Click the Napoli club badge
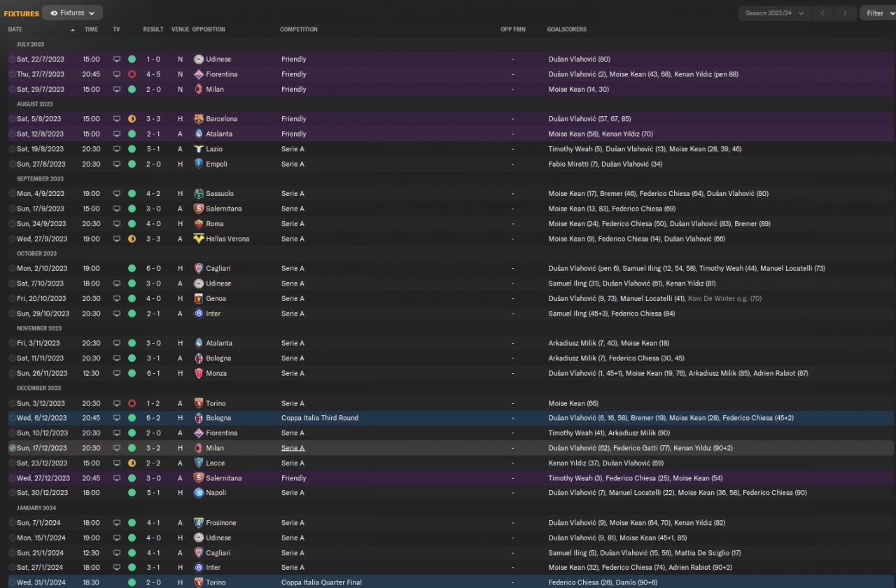 pos(199,493)
